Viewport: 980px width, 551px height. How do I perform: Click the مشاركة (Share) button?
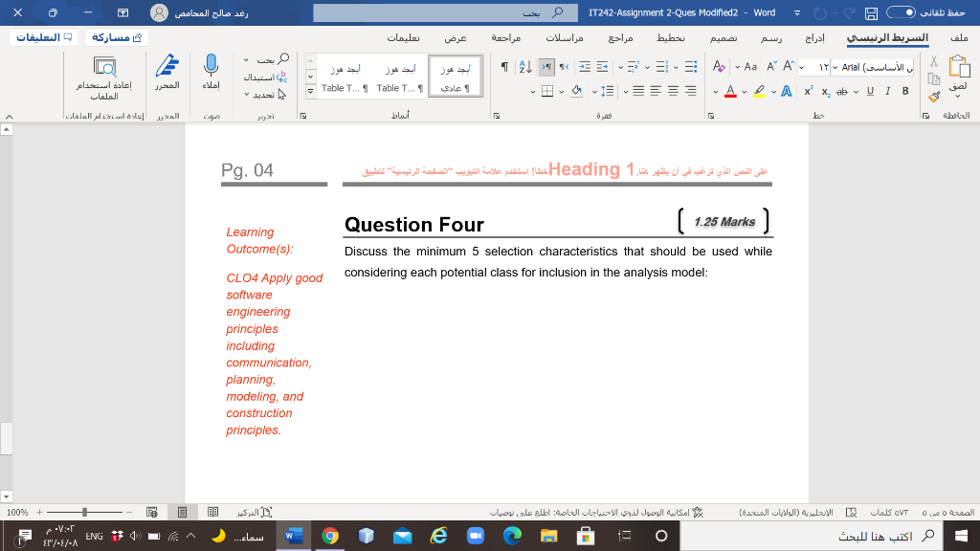(x=116, y=37)
